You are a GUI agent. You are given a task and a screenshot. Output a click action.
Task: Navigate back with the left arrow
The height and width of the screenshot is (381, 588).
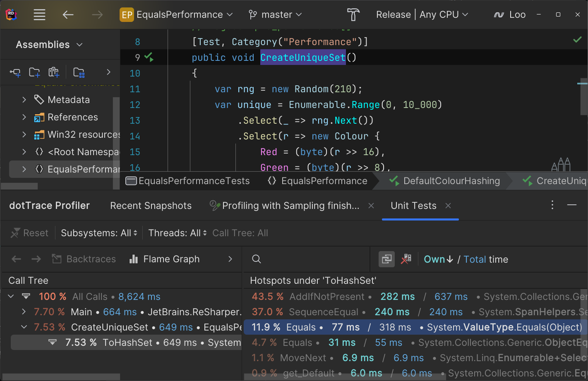(x=68, y=15)
